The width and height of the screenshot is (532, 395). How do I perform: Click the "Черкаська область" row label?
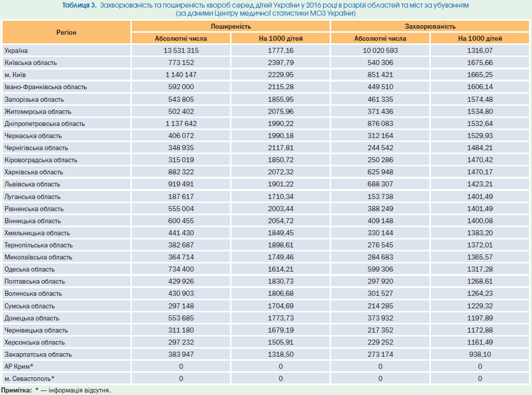tap(33, 136)
